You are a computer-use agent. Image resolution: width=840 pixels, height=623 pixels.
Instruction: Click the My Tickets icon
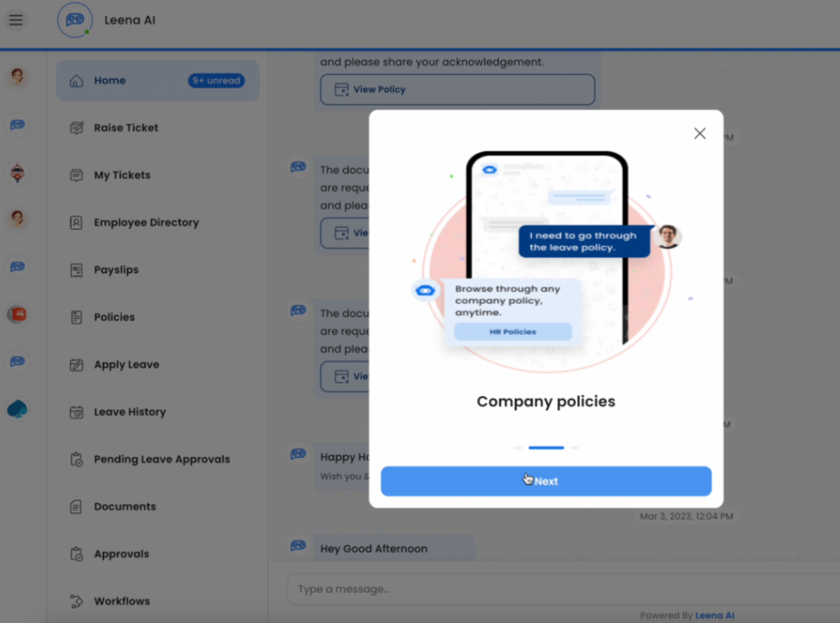tap(77, 175)
